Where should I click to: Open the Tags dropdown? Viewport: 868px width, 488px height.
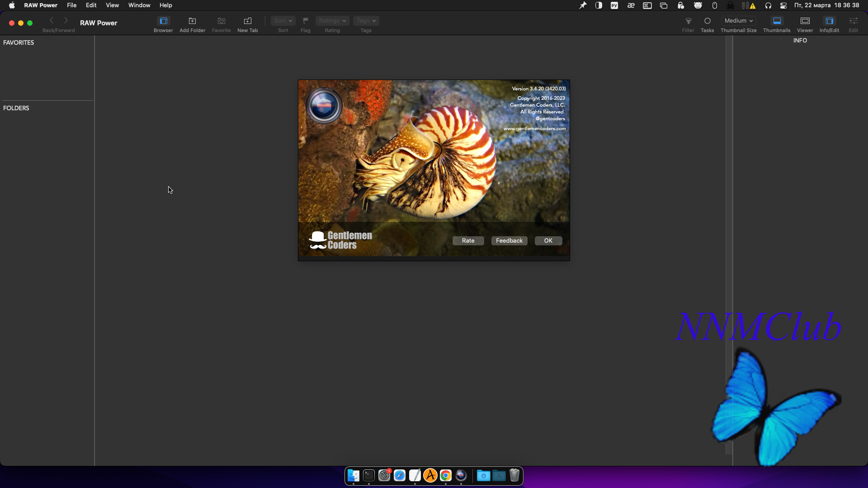[366, 21]
